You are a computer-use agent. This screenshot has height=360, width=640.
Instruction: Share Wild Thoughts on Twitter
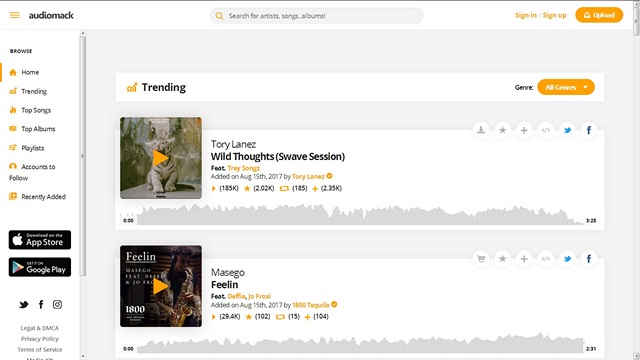coord(567,130)
